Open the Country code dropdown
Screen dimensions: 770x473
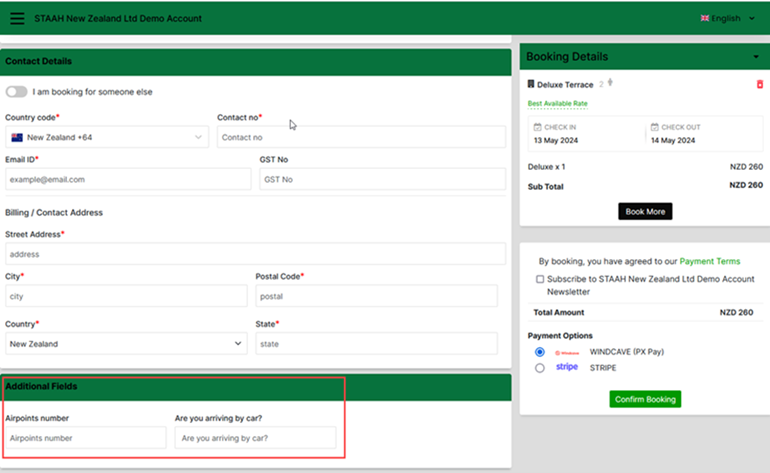click(x=105, y=137)
